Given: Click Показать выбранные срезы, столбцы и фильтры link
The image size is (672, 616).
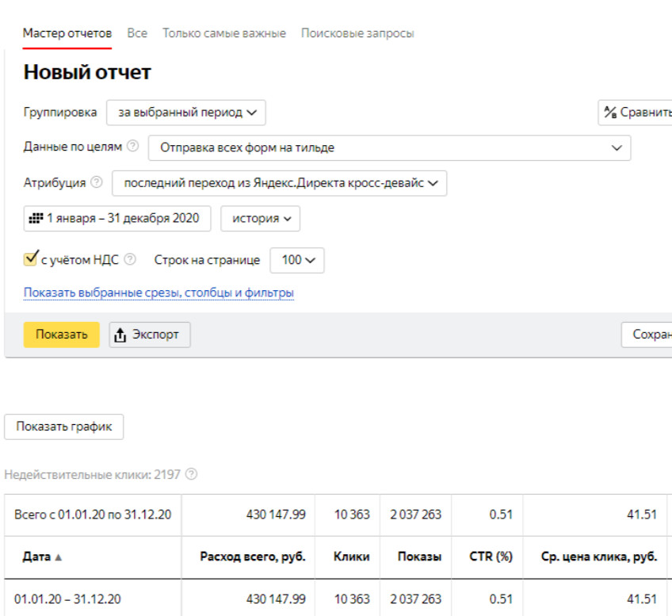Looking at the screenshot, I should (158, 293).
